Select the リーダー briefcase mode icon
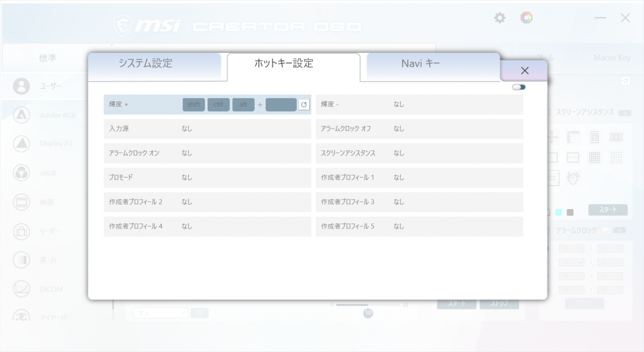The image size is (644, 352). click(x=21, y=231)
